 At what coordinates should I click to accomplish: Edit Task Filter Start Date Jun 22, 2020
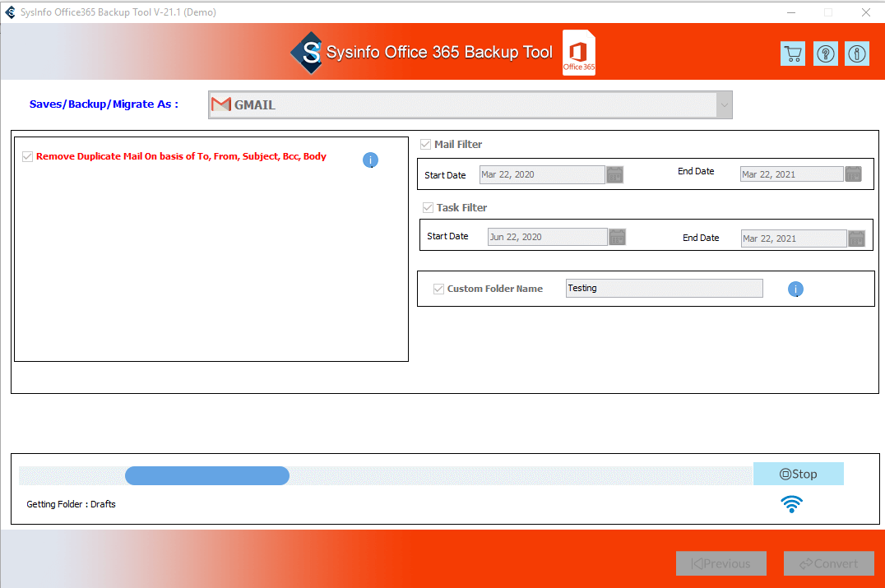548,237
